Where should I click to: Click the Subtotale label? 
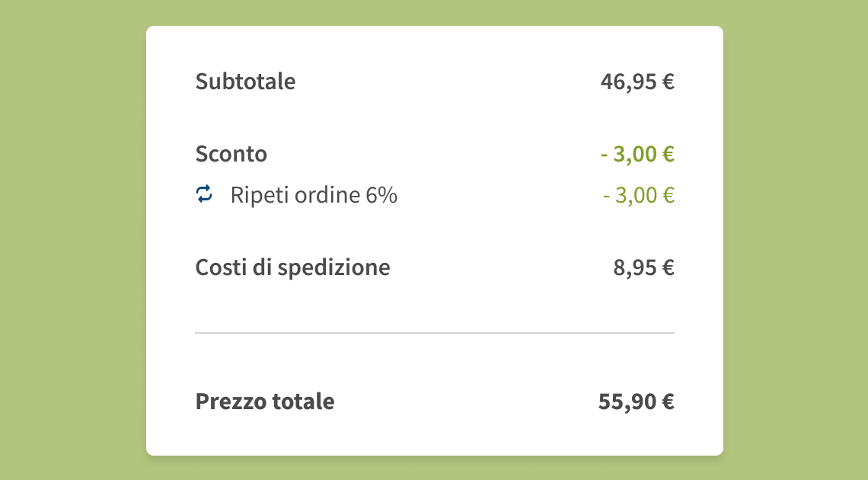point(245,82)
